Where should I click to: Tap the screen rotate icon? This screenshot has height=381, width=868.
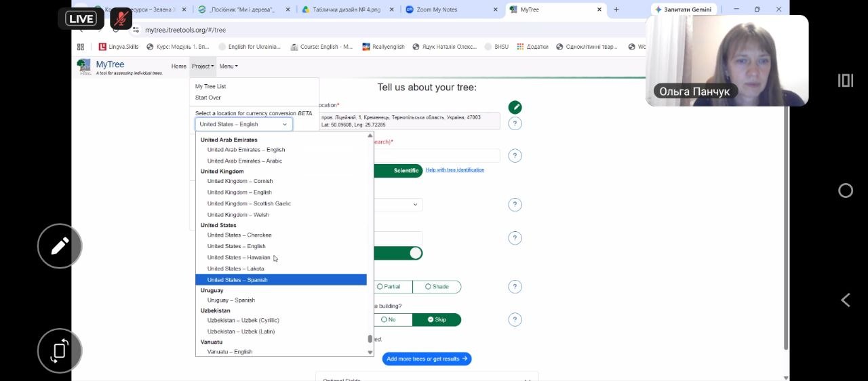coord(60,351)
